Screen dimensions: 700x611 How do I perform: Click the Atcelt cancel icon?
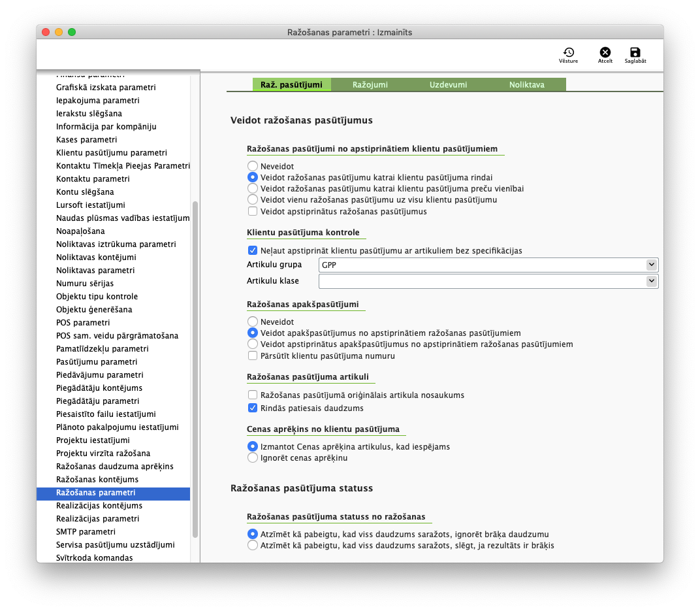pos(605,54)
